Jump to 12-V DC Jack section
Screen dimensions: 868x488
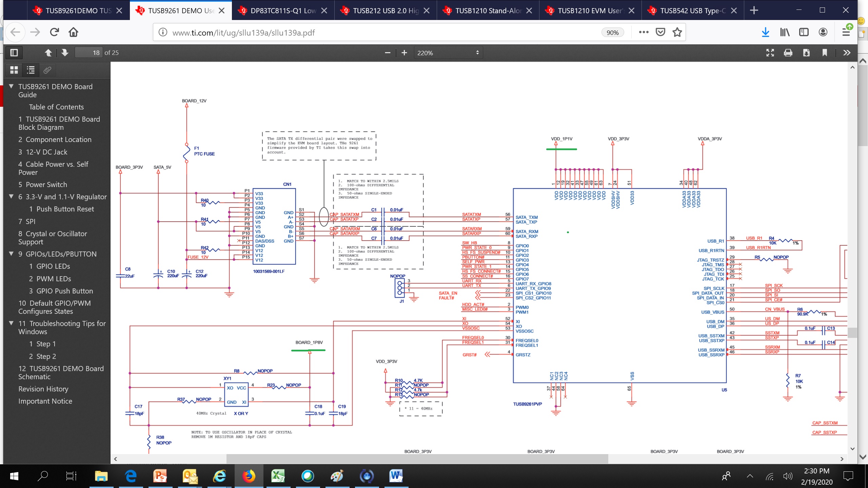pos(43,152)
